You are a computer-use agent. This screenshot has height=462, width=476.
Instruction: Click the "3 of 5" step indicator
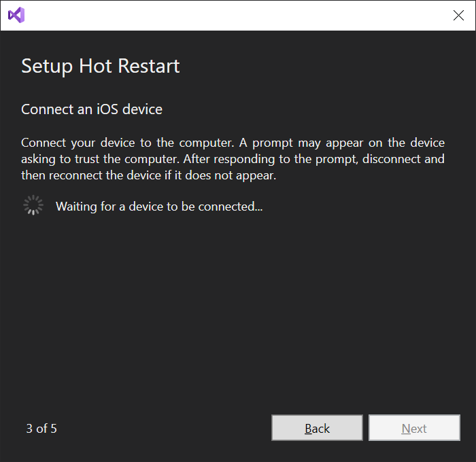(x=41, y=429)
